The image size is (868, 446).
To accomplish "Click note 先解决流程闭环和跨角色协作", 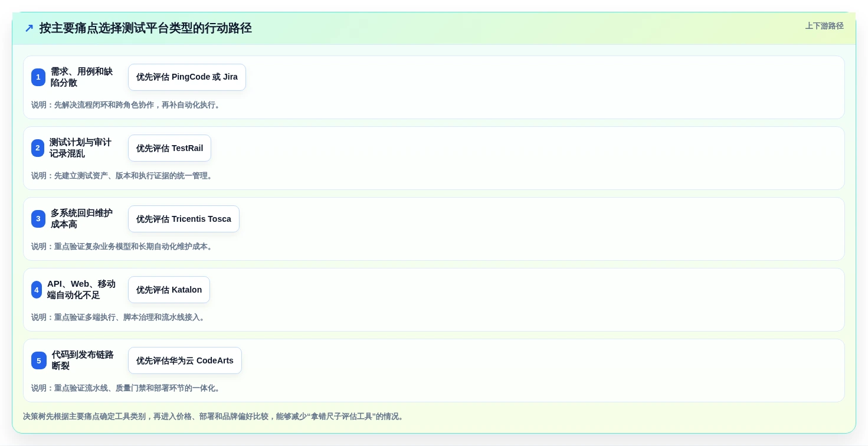I will (x=127, y=105).
